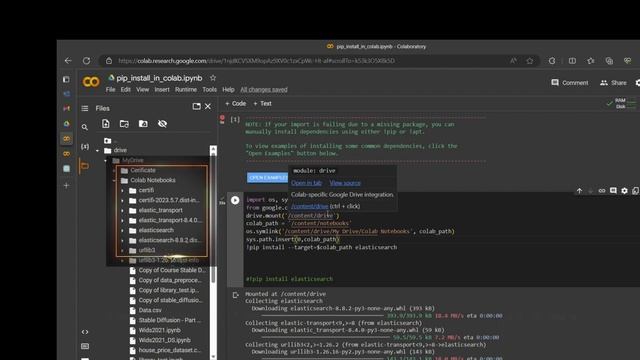Image resolution: width=640 pixels, height=360 pixels.
Task: Star the pip_install_in_colab.ipynb notebook
Action: (x=213, y=78)
